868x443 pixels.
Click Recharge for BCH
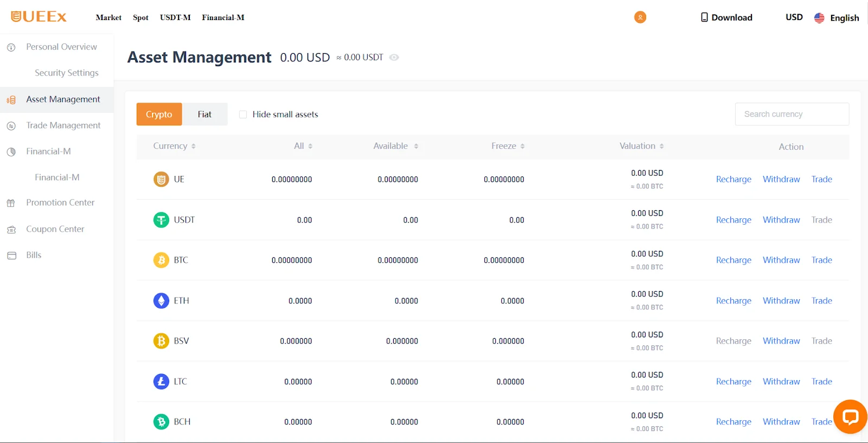[733, 422]
